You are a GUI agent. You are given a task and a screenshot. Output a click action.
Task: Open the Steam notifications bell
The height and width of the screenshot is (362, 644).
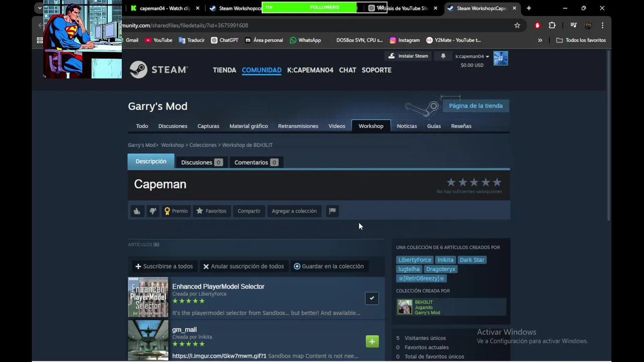click(443, 56)
